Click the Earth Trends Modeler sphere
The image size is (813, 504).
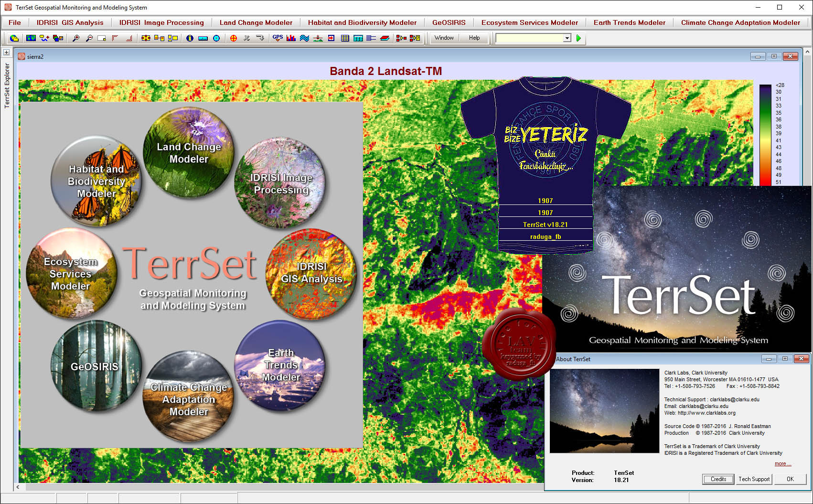280,365
